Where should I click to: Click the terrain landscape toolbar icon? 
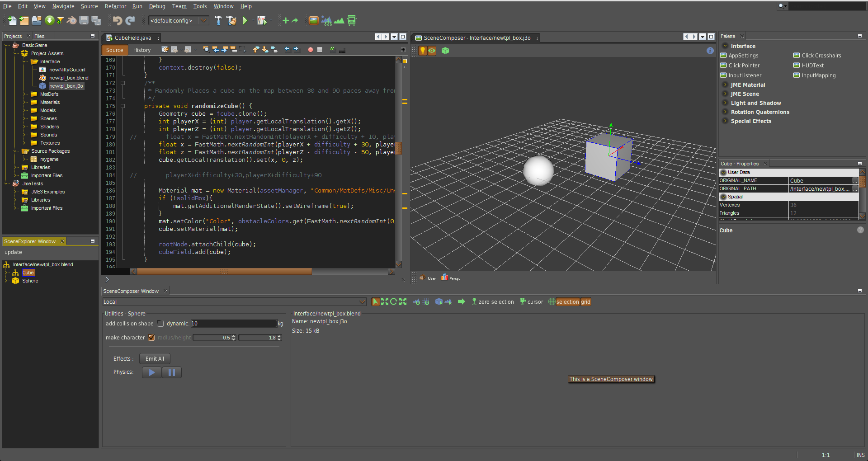(339, 20)
